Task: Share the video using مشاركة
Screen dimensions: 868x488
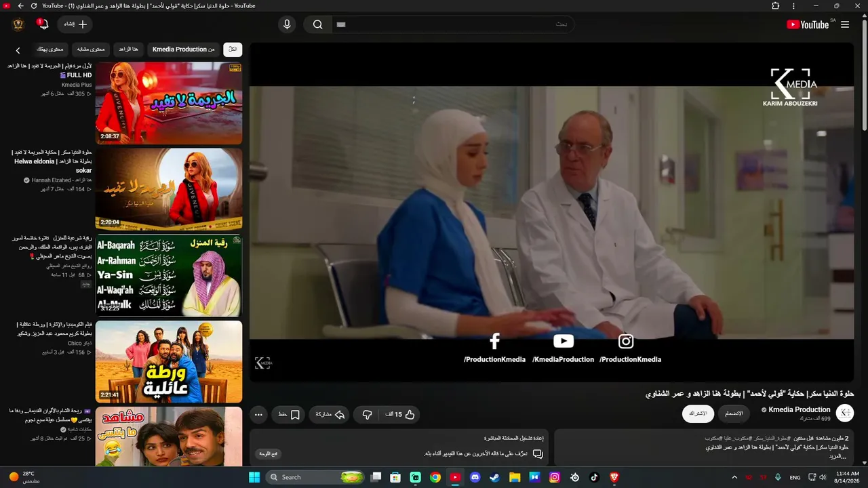Action: pos(330,415)
